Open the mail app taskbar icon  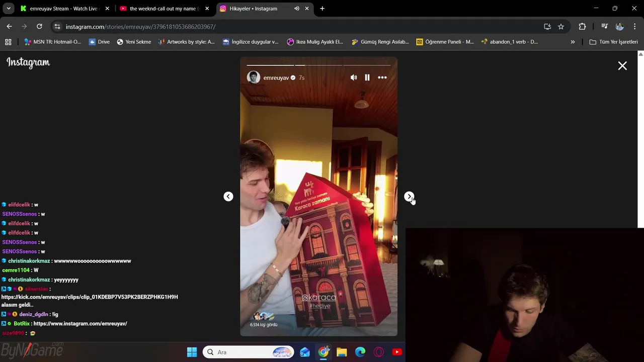click(305, 352)
